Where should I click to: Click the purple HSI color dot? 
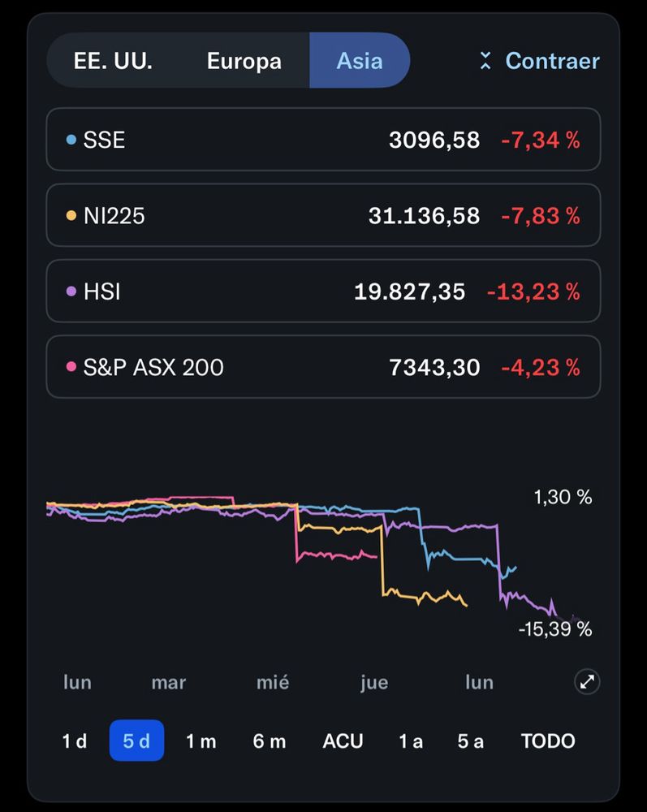coord(71,292)
